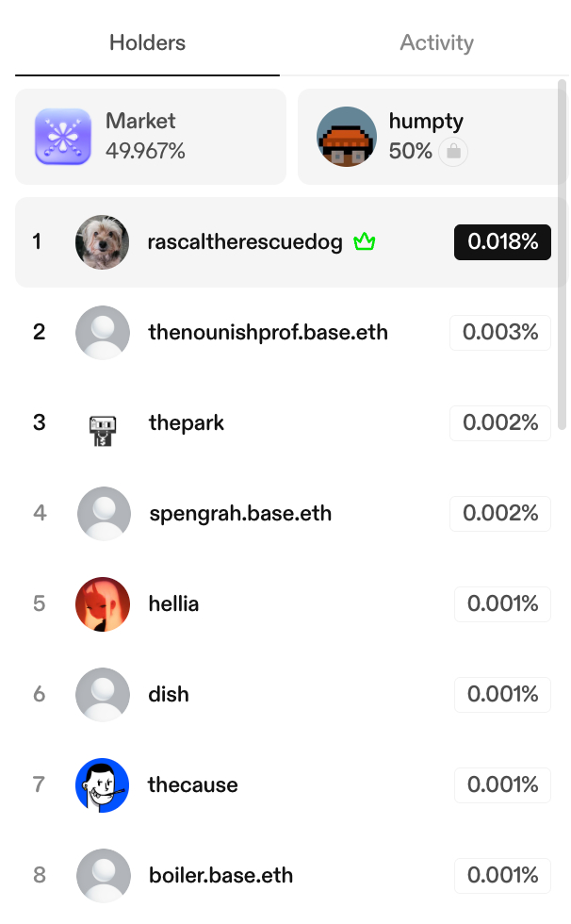The width and height of the screenshot is (571, 924).
Task: Open the thenounishprof.base.eth profile link
Action: click(x=268, y=333)
